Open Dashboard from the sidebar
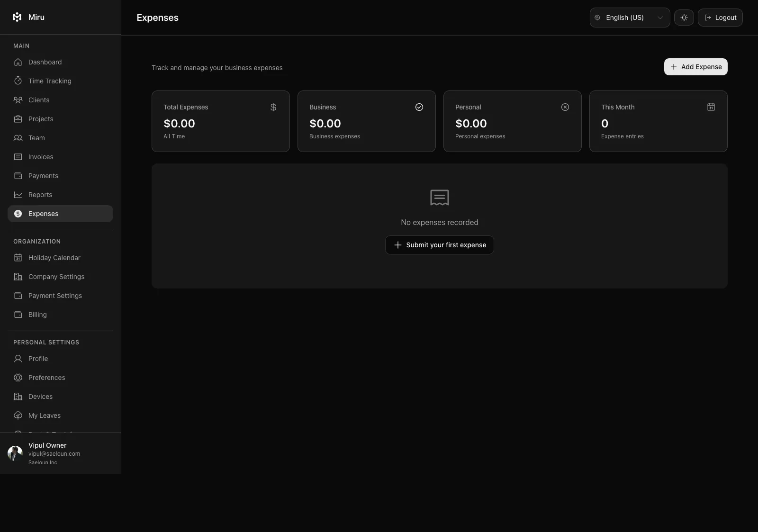Viewport: 758px width, 532px height. point(60,62)
